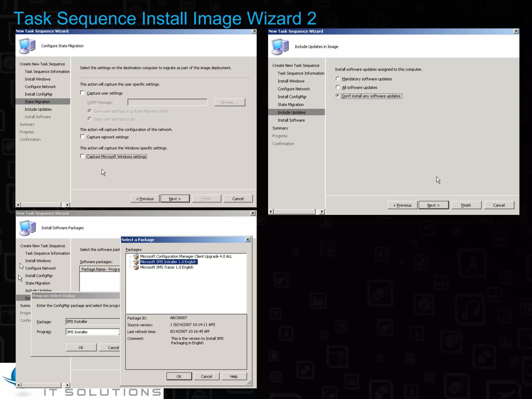The height and width of the screenshot is (399, 532).
Task: Click the USMT Package text field
Action: point(168,102)
